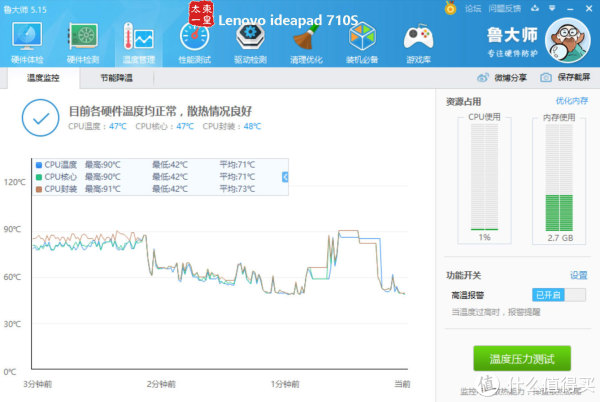Click green CPU核心 legend swatch
Image resolution: width=600 pixels, height=402 pixels.
39,177
